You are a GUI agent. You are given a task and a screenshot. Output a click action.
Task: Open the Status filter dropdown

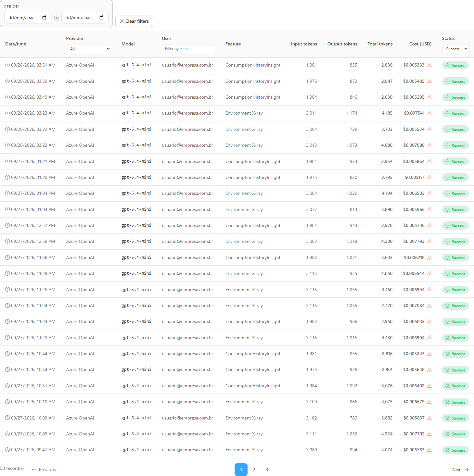(x=455, y=49)
